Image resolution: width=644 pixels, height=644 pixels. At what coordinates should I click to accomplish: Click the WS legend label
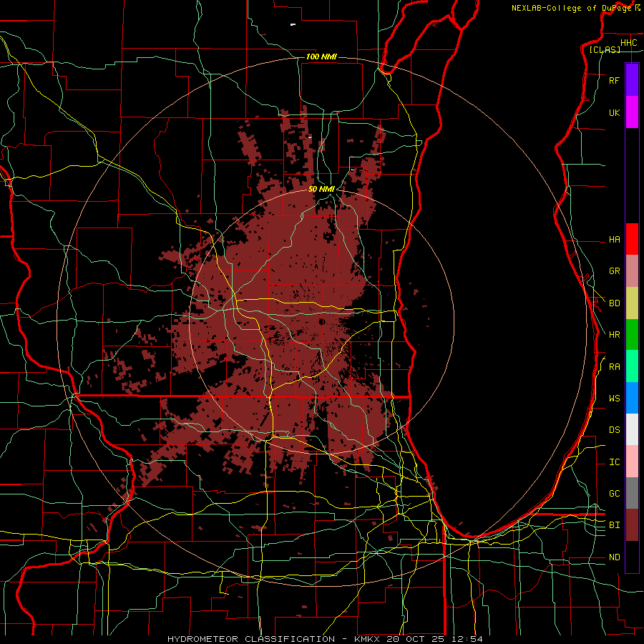[x=614, y=398]
